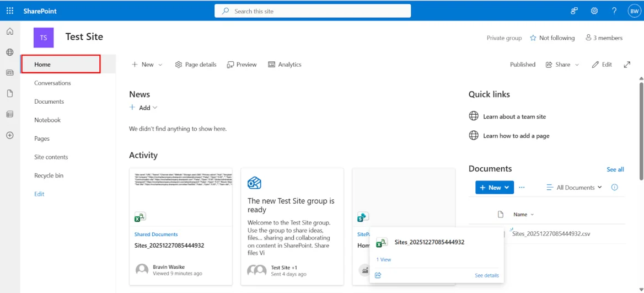Viewport: 644px width, 293px height.
Task: Open the help question mark icon
Action: coord(614,10)
